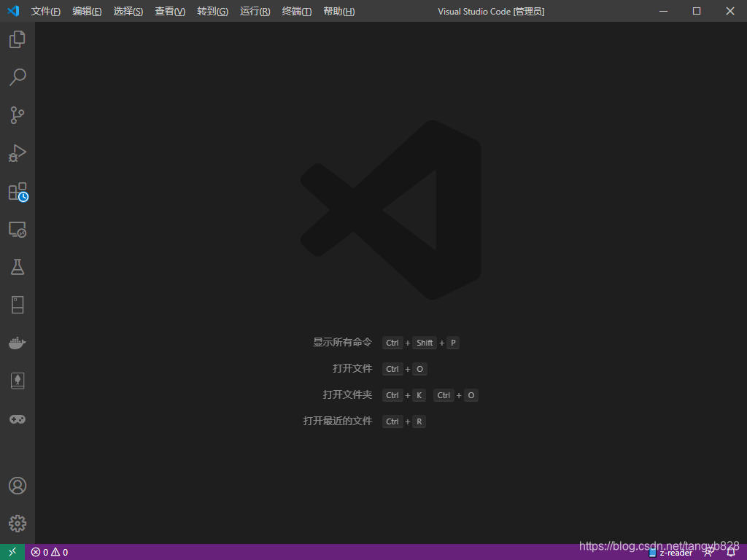747x560 pixels.
Task: Click the 打开文件夹 label
Action: (x=347, y=394)
